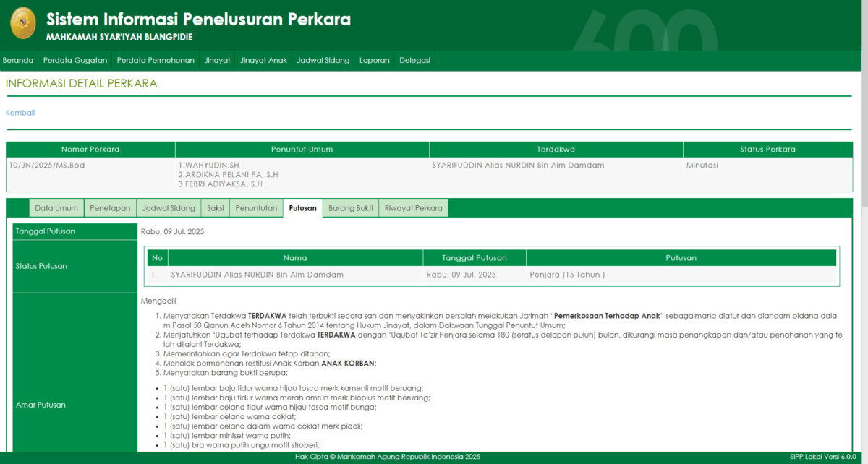868x464 pixels.
Task: Switch to the Penetapan tab
Action: [110, 208]
